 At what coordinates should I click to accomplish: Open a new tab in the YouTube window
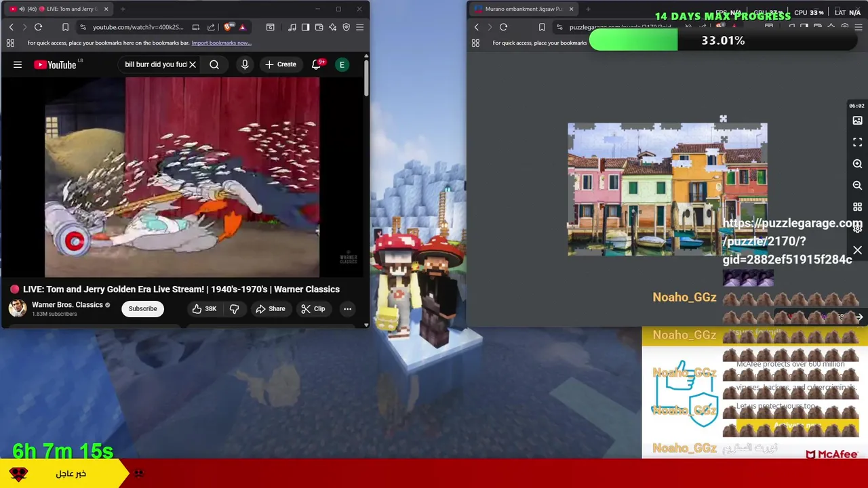pyautogui.click(x=123, y=9)
